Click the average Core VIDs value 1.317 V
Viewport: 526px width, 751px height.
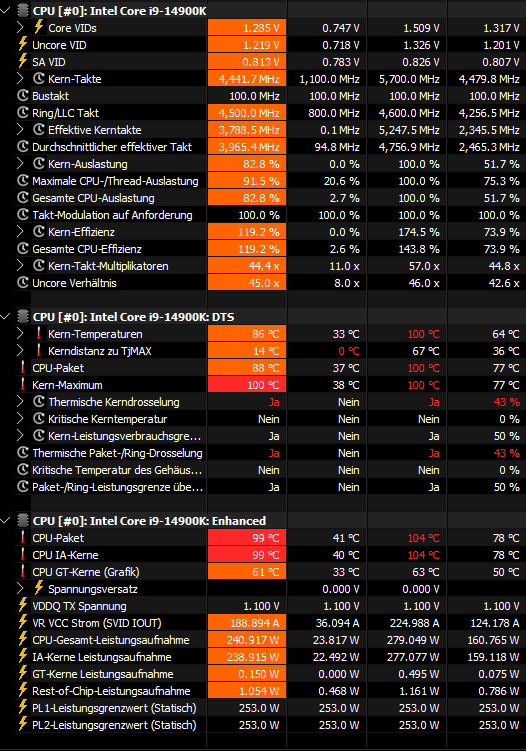pyautogui.click(x=501, y=28)
